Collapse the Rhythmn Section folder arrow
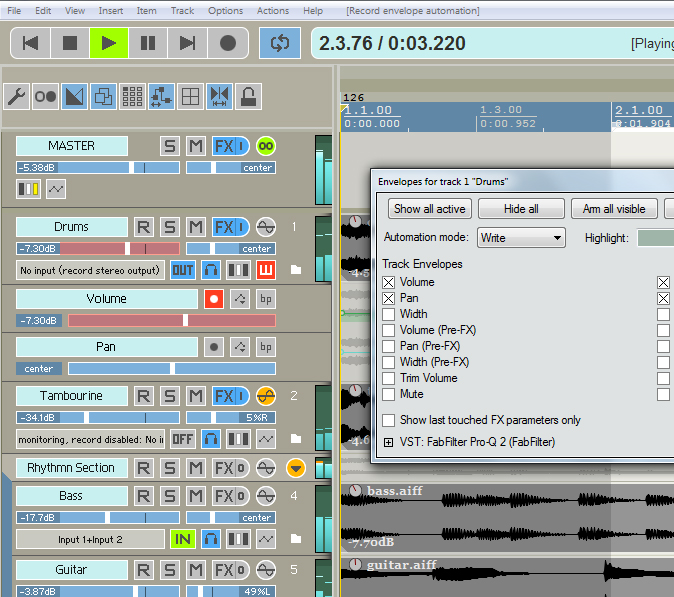Viewport: 674px width, 597px height. (295, 468)
